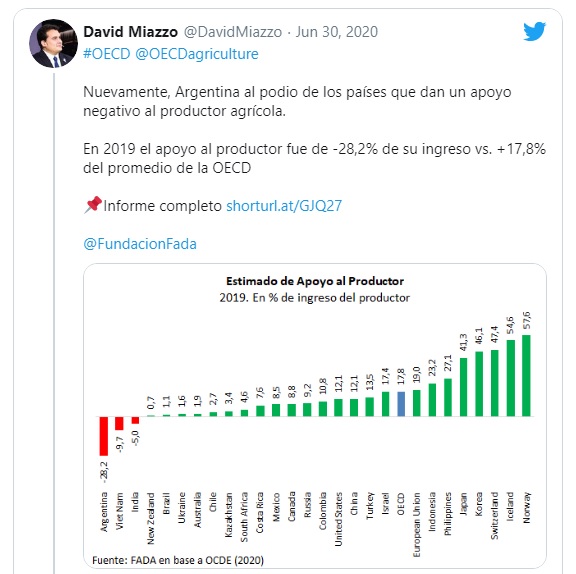Click the Jun 30, 2020 timestamp
Screen dimensions: 576x574
(336, 32)
